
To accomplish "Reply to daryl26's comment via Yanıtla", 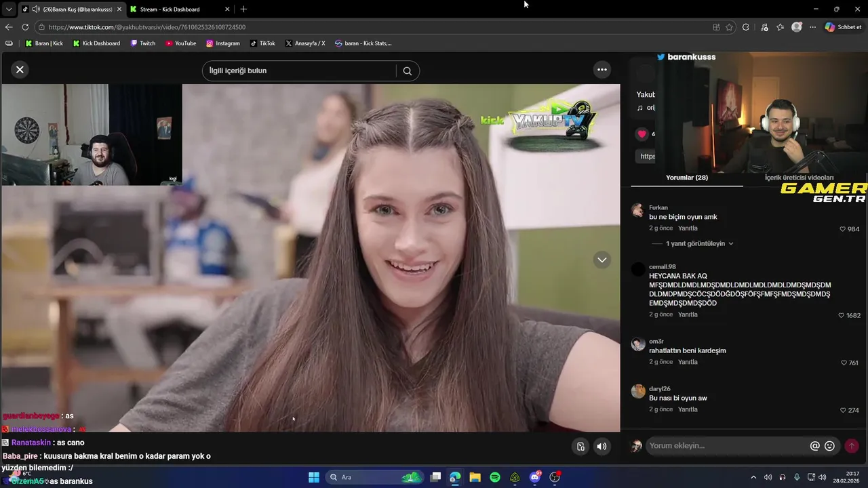I will point(688,409).
